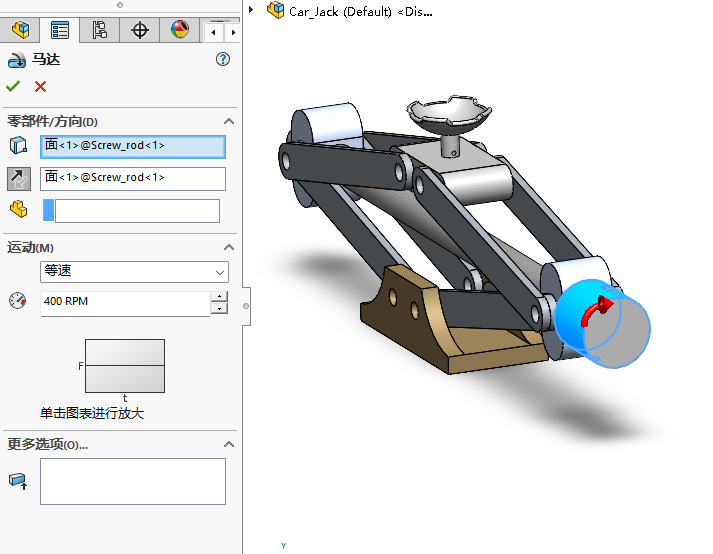Click the motor location face selection field
This screenshot has width=713, height=554.
pos(133,146)
